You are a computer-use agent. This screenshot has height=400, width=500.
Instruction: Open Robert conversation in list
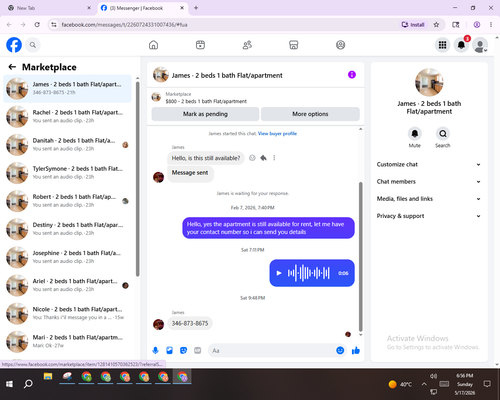pos(67,201)
